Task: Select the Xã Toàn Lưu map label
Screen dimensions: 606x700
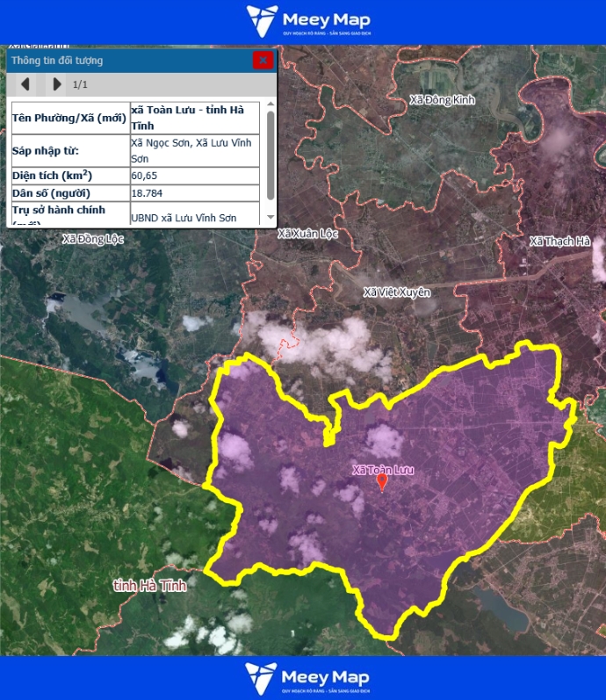Action: click(382, 469)
